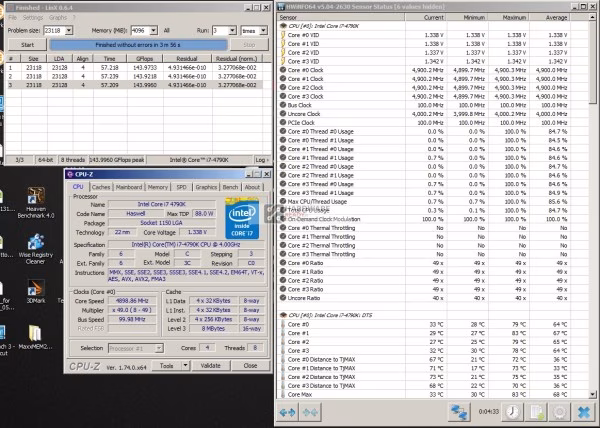Viewport: 600px width, 428px height.
Task: Click the HWiNFO clock reset timer icon
Action: 512,412
